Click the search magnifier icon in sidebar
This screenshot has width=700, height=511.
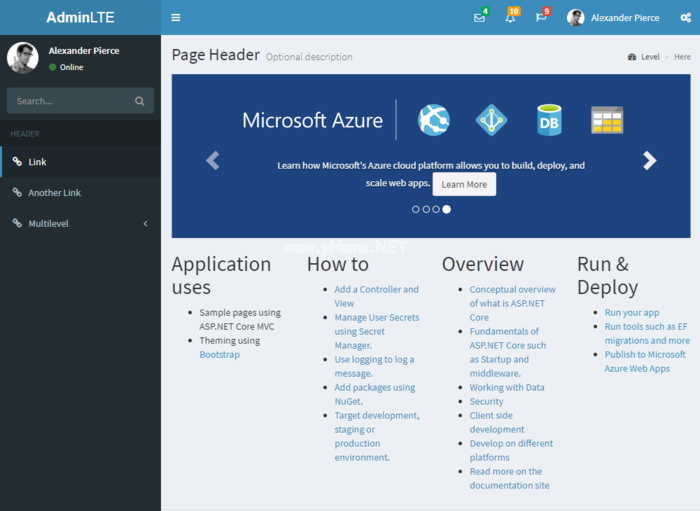pyautogui.click(x=140, y=101)
